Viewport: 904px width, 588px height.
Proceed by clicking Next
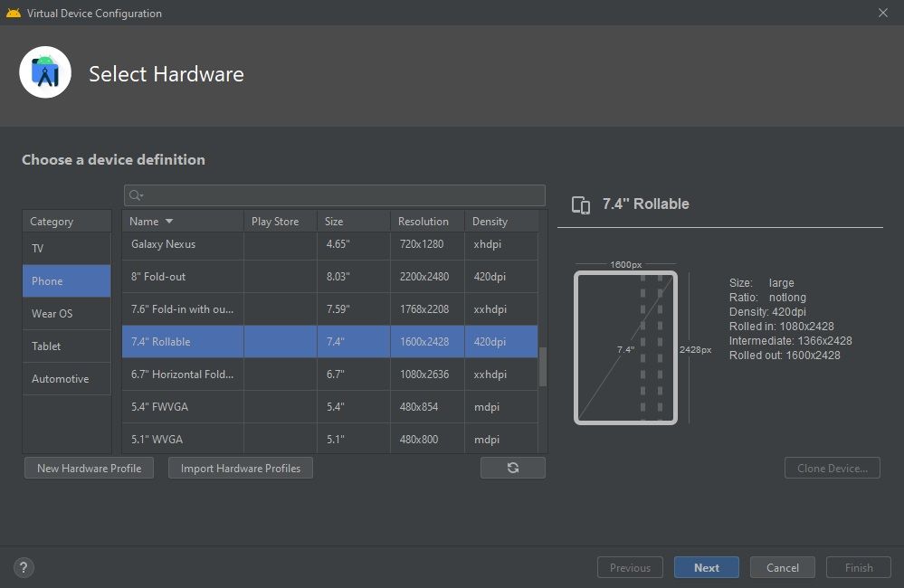pos(706,567)
